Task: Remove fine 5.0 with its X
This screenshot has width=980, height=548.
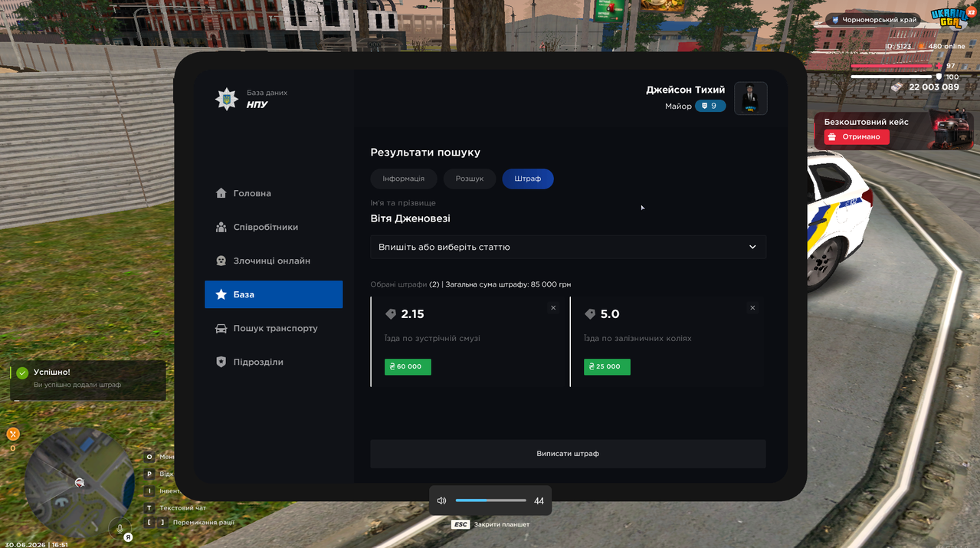Action: [x=752, y=307]
